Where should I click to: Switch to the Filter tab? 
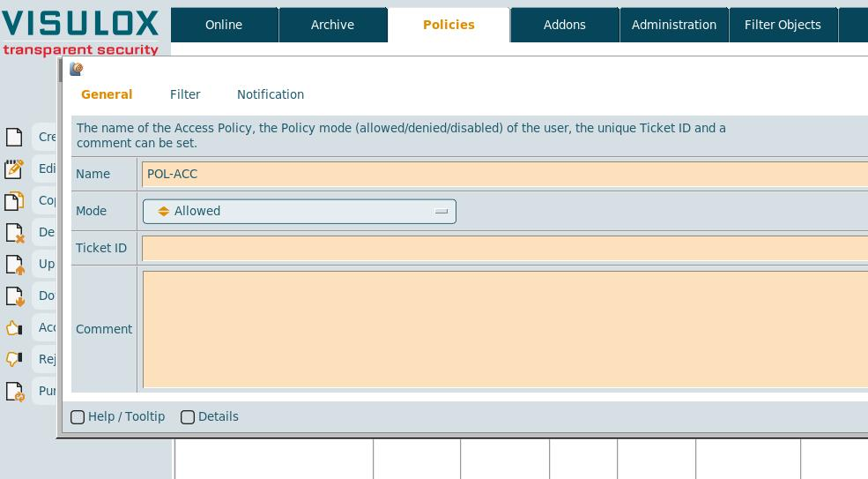[185, 94]
